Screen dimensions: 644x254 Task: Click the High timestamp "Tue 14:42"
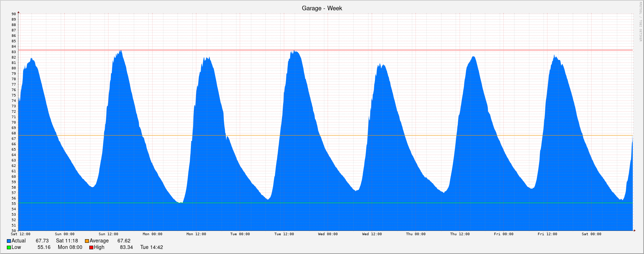point(152,247)
